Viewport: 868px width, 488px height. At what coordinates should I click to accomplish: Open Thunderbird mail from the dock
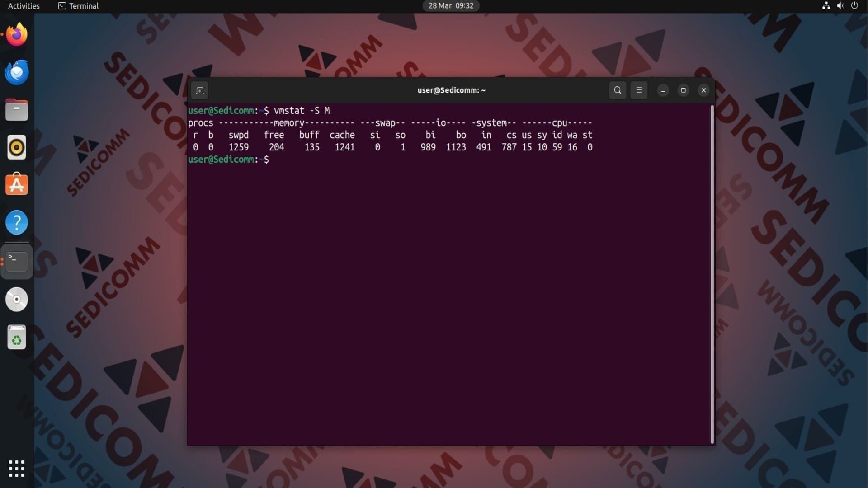click(x=17, y=72)
